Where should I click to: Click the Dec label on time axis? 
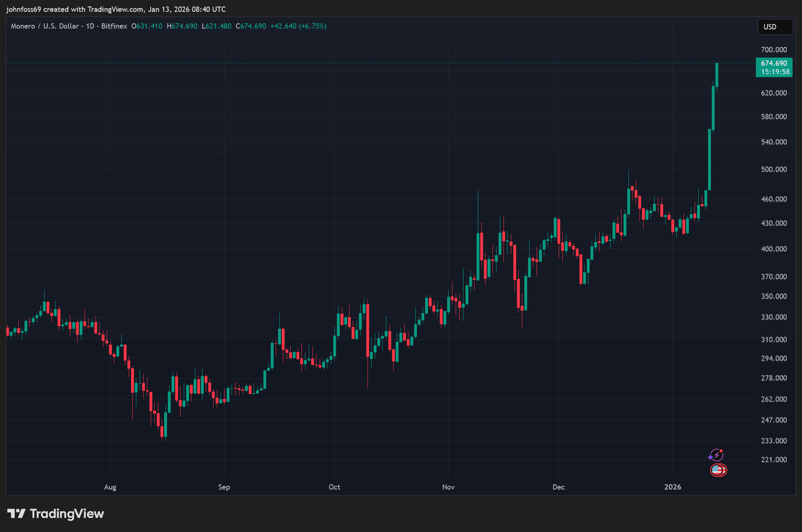click(x=558, y=487)
